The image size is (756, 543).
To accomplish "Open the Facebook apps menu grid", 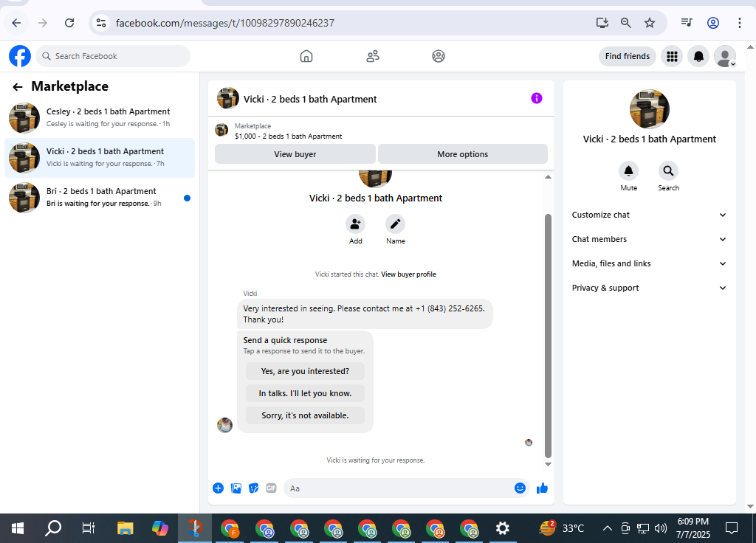I will click(672, 56).
